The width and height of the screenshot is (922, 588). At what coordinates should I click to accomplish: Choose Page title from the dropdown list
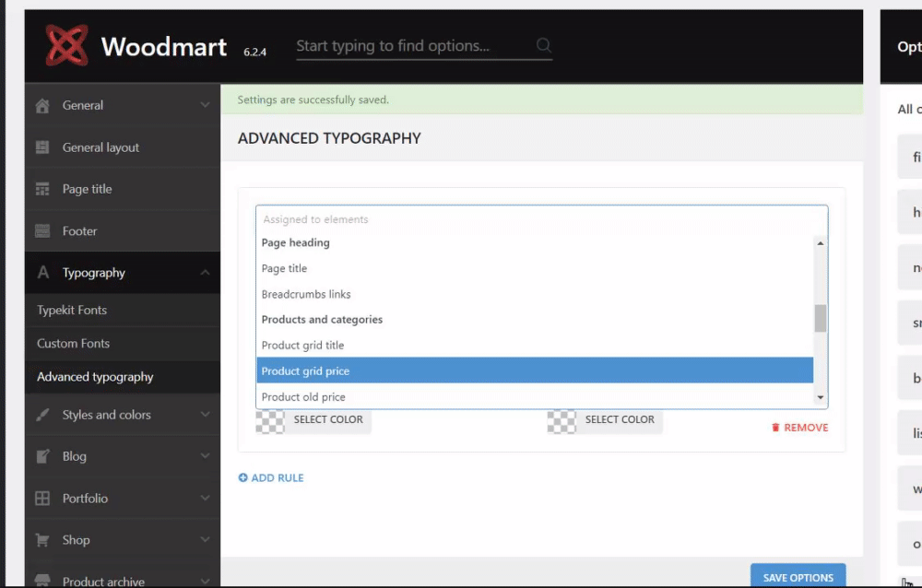click(x=535, y=268)
